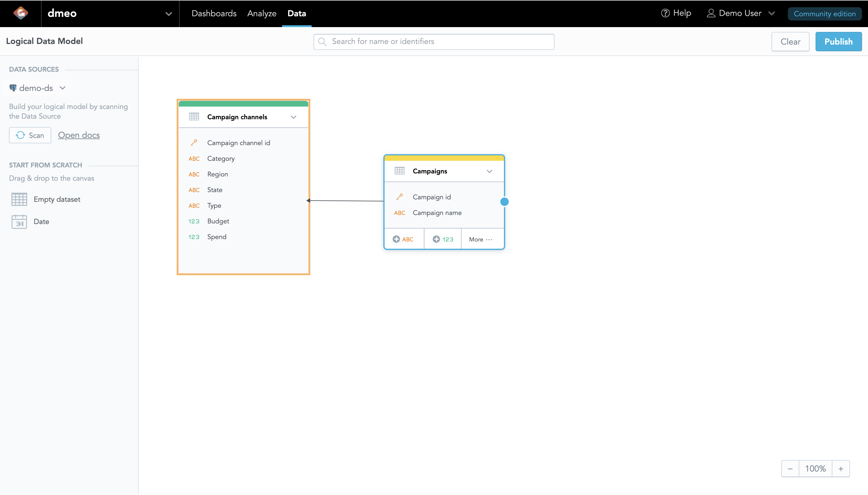Add 123 fact to Campaigns dataset
Image resolution: width=868 pixels, height=495 pixels.
tap(443, 239)
